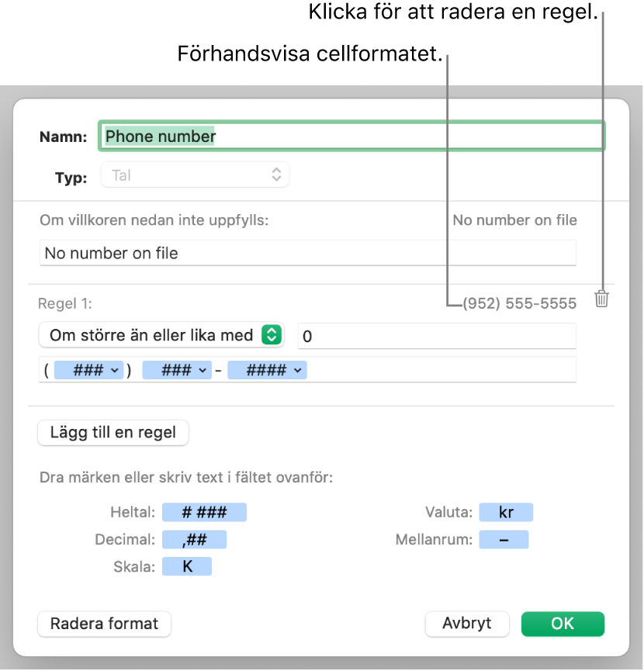
Task: Select the Mellanrum token
Action: click(504, 539)
